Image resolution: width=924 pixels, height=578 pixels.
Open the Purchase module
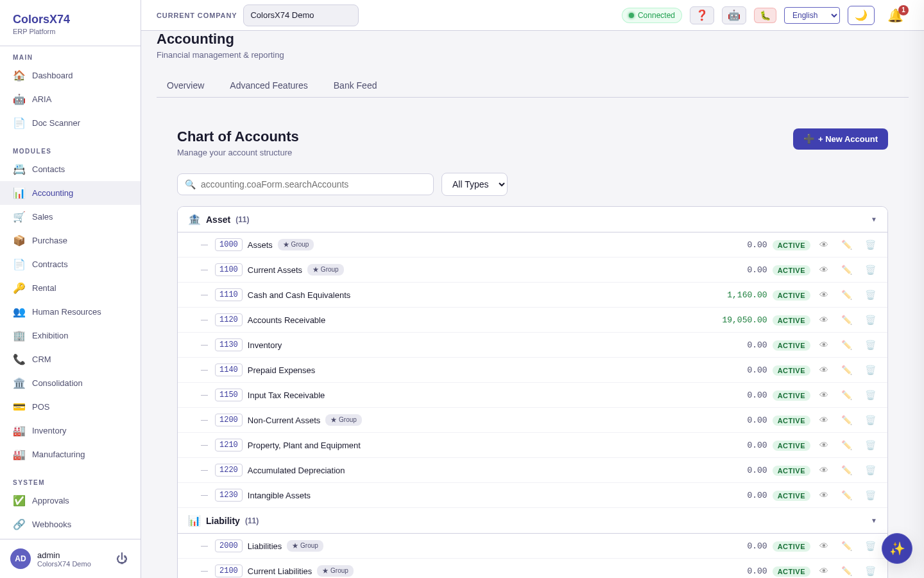[71, 240]
